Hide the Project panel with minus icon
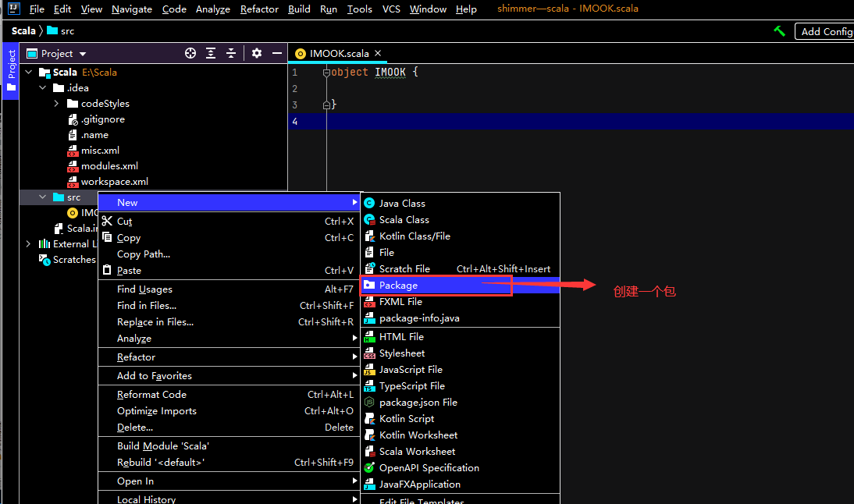The image size is (854, 504). coord(276,53)
